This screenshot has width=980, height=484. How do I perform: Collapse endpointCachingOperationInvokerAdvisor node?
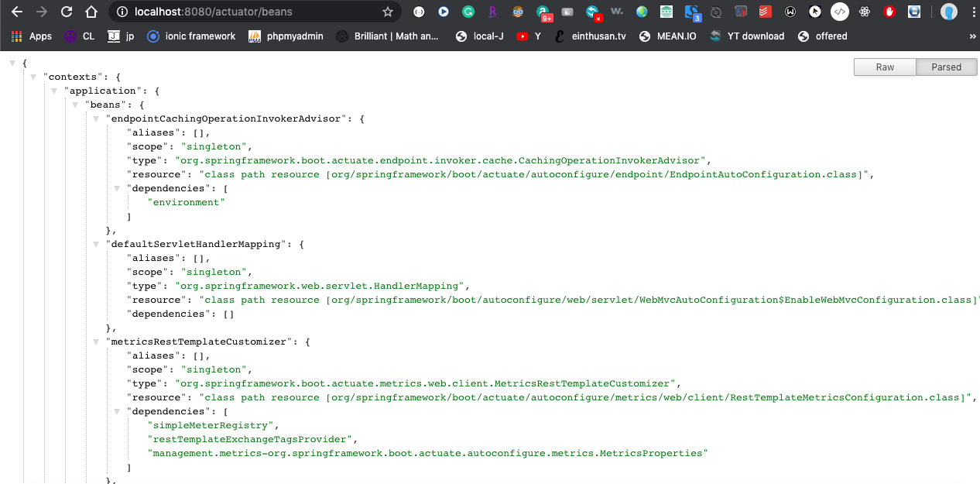(97, 118)
